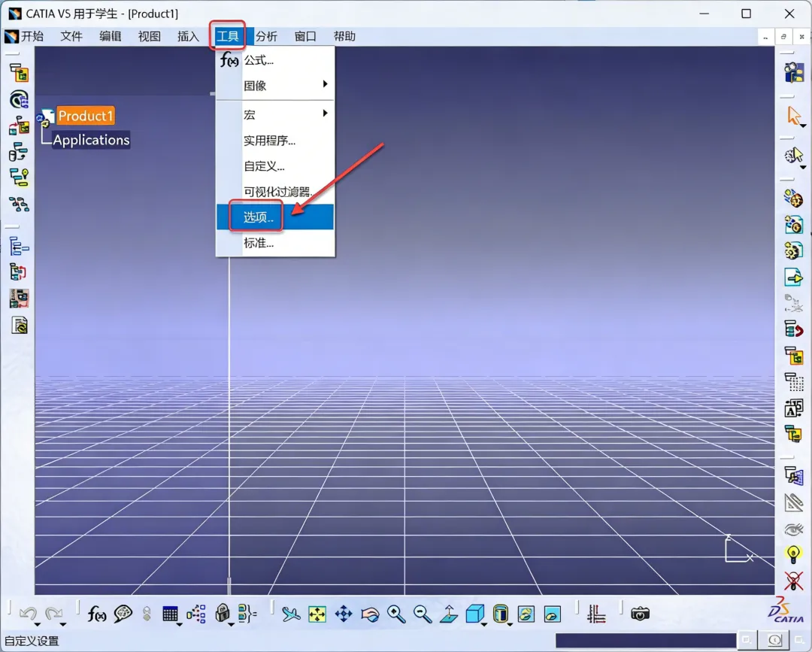Toggle Swap Visible Space icon

point(553,614)
